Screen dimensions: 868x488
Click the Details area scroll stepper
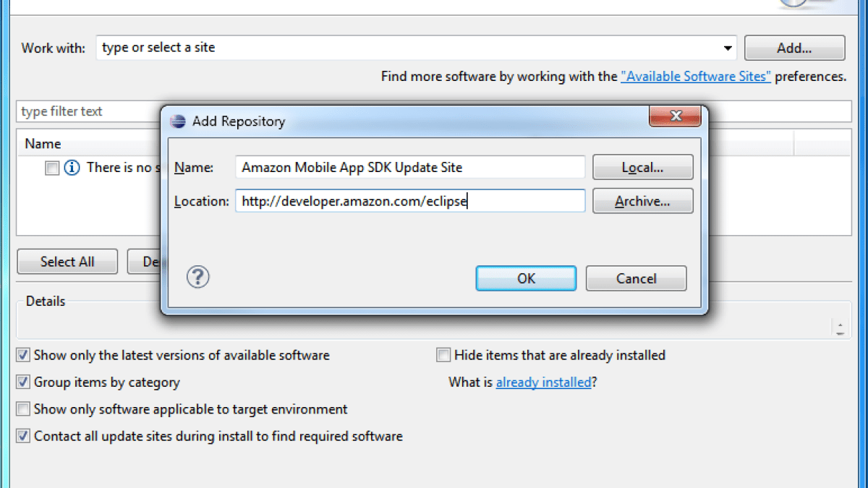[x=839, y=328]
